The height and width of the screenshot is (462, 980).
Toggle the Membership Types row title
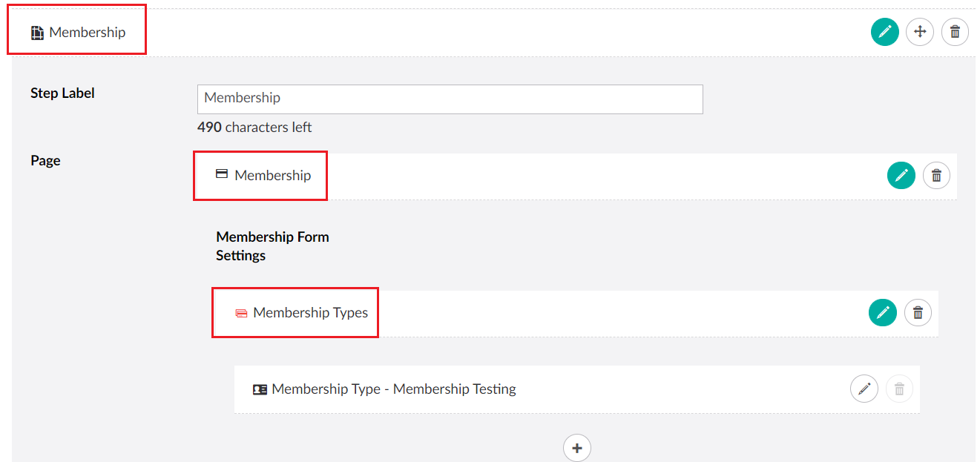coord(310,313)
